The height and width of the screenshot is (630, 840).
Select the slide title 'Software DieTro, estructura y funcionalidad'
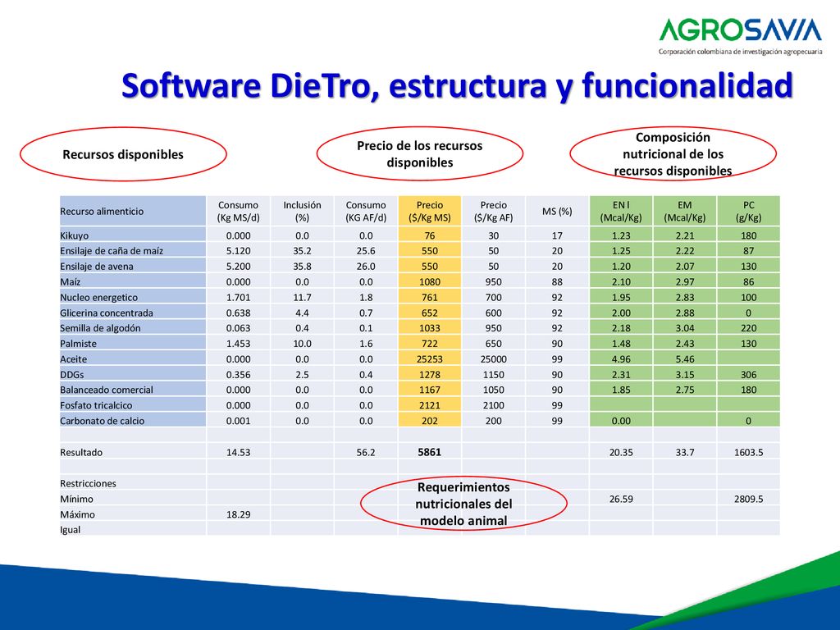tap(457, 85)
